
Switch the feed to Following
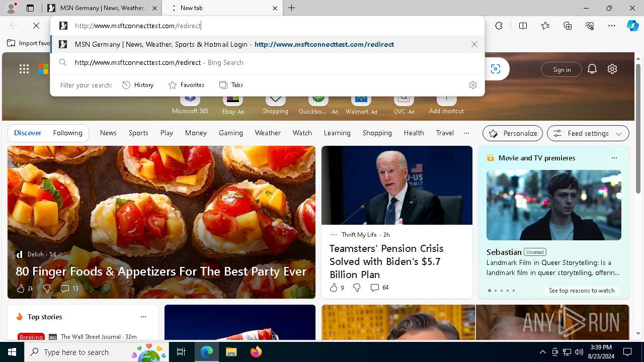(x=67, y=133)
